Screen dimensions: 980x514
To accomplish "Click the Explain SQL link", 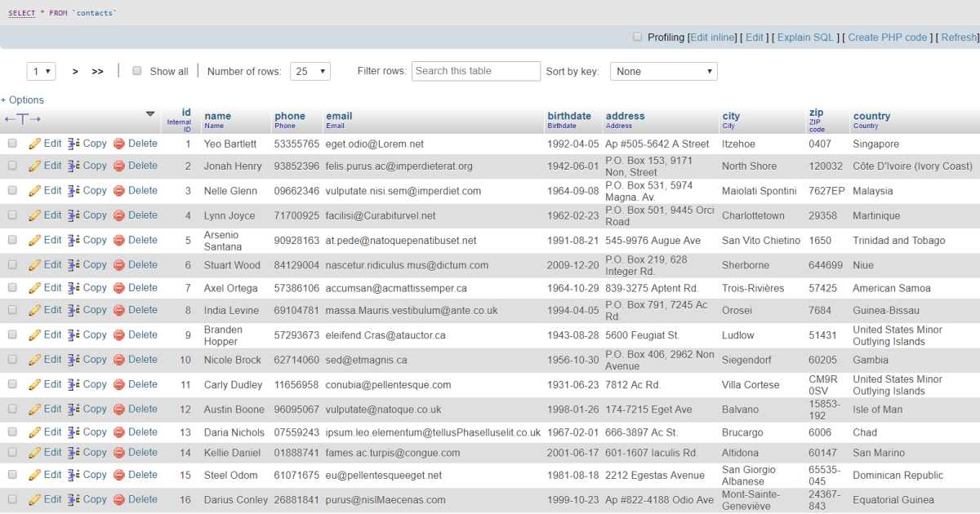I will (805, 38).
